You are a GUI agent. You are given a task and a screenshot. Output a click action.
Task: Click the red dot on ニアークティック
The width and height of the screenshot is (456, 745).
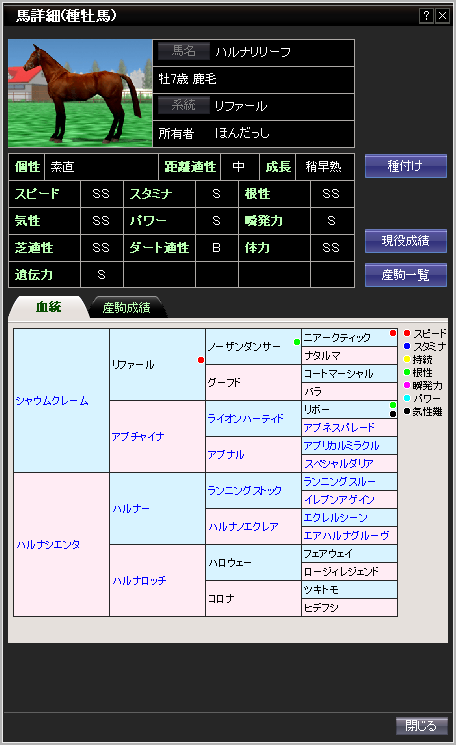[393, 333]
